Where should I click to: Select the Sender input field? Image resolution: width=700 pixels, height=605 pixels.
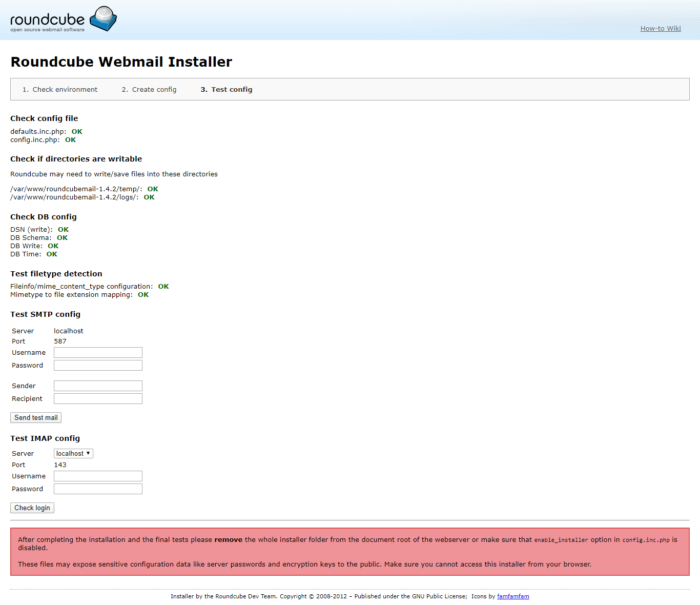98,386
